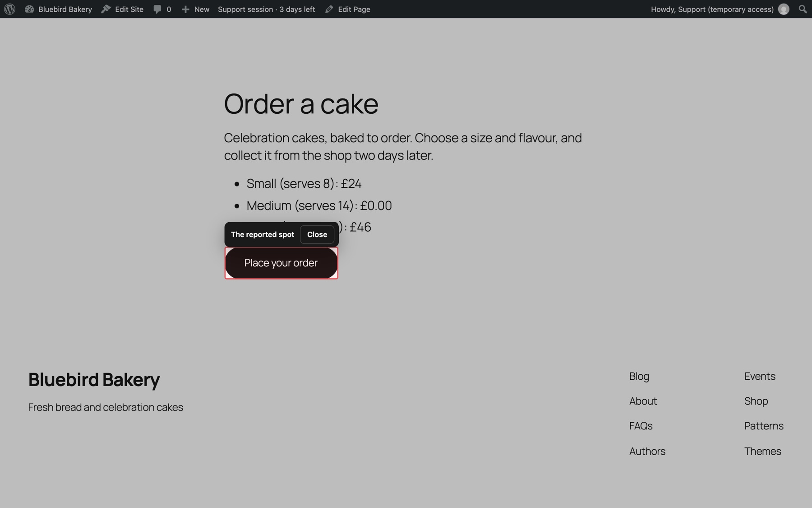Viewport: 812px width, 508px height.
Task: Click the Edit Site toolbar item
Action: coord(122,9)
